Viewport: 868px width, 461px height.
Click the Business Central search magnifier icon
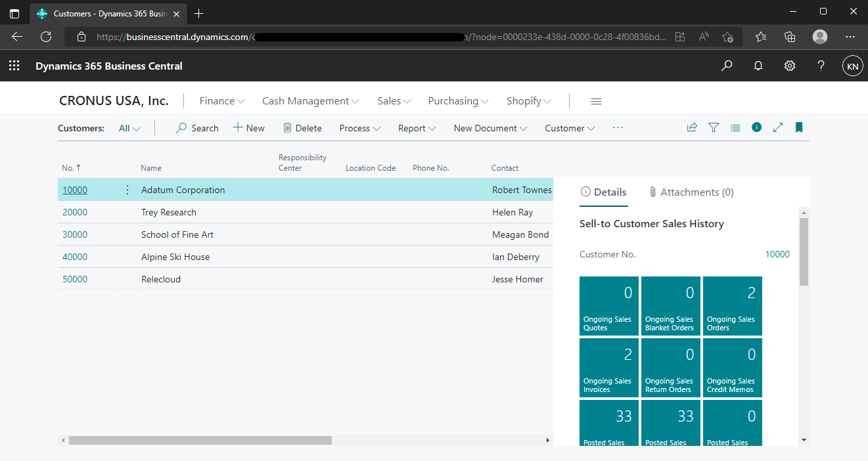coord(727,66)
